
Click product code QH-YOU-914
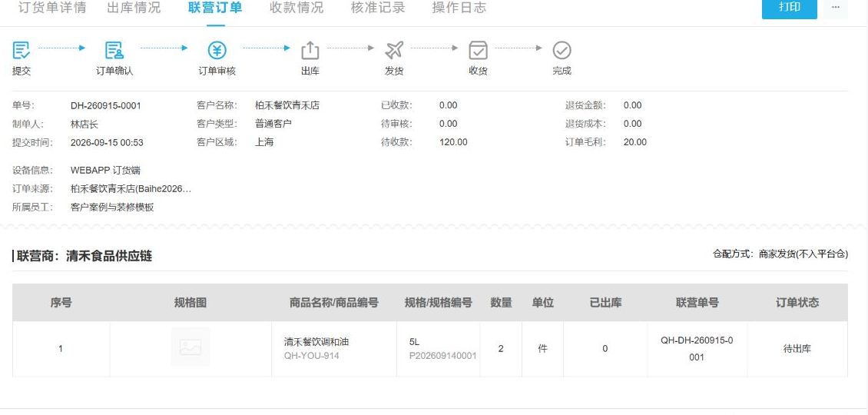point(312,357)
